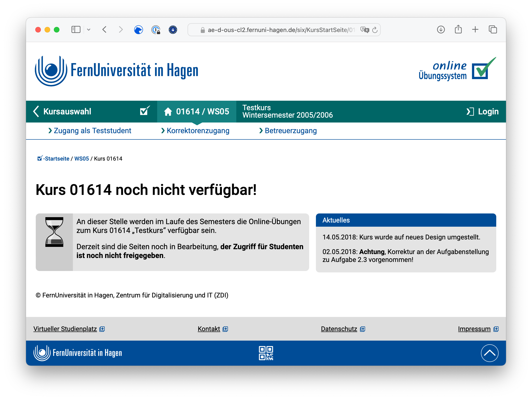Show Safari downloads

tap(441, 29)
